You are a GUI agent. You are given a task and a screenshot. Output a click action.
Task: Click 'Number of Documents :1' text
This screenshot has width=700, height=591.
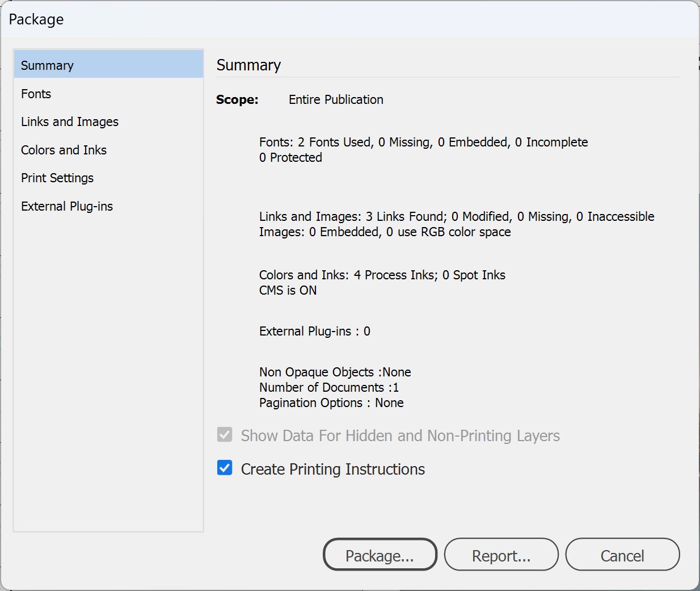coord(328,387)
